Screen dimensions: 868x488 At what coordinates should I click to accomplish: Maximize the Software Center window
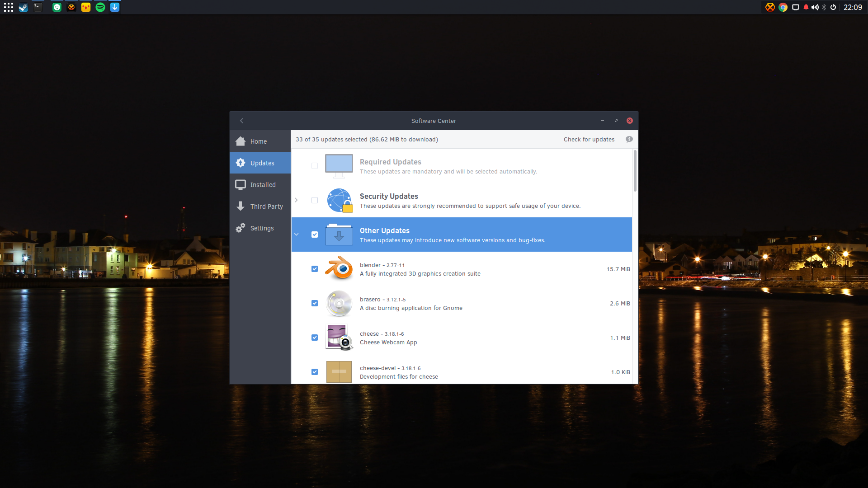[616, 121]
